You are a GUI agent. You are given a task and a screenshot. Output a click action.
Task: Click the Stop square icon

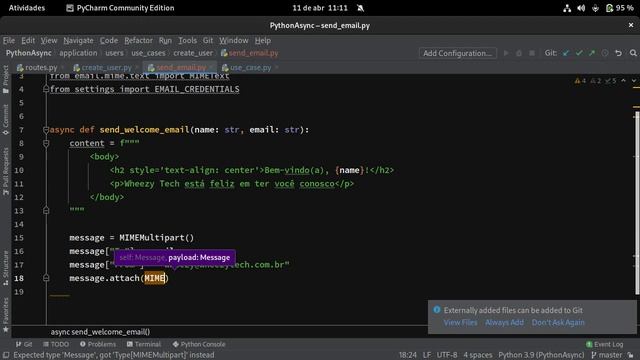(532, 53)
